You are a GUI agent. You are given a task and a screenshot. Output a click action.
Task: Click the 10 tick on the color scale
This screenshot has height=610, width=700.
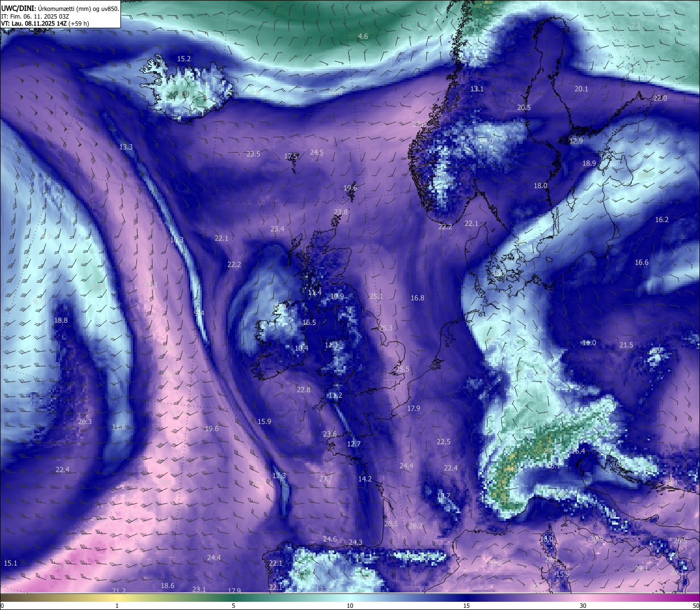click(x=350, y=606)
